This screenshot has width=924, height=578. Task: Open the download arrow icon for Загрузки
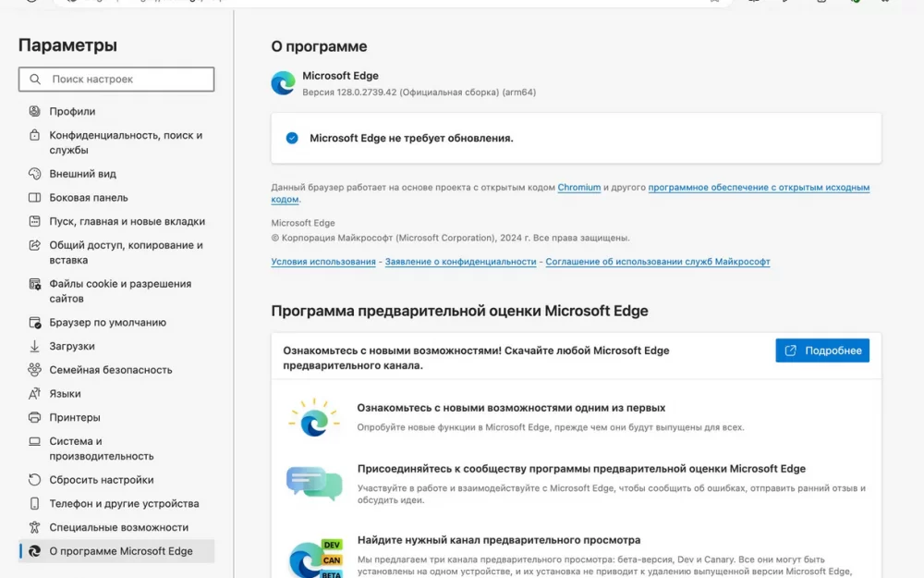click(x=35, y=346)
